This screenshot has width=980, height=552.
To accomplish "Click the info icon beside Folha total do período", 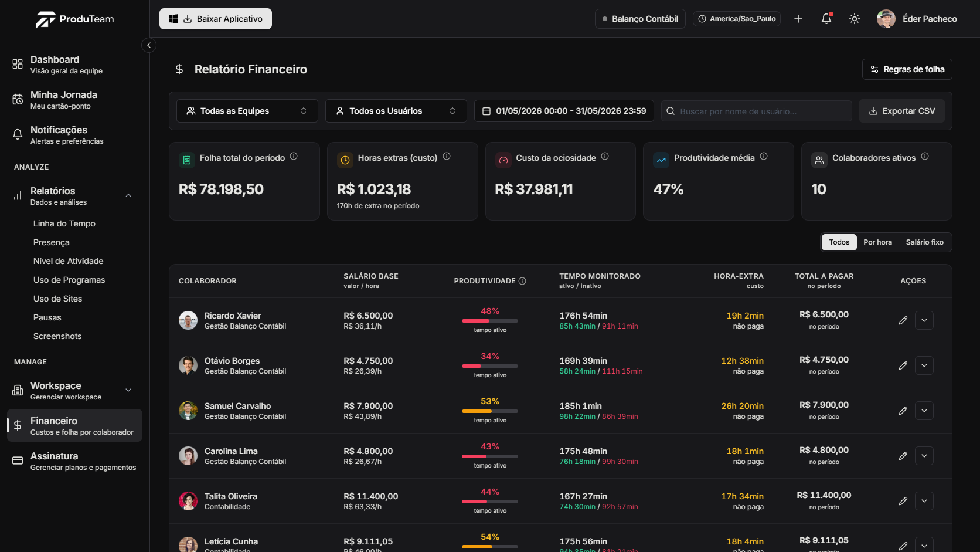I will 294,157.
